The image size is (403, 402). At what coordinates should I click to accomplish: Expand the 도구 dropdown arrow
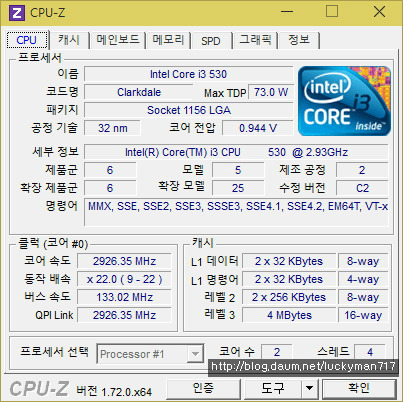tap(310, 388)
